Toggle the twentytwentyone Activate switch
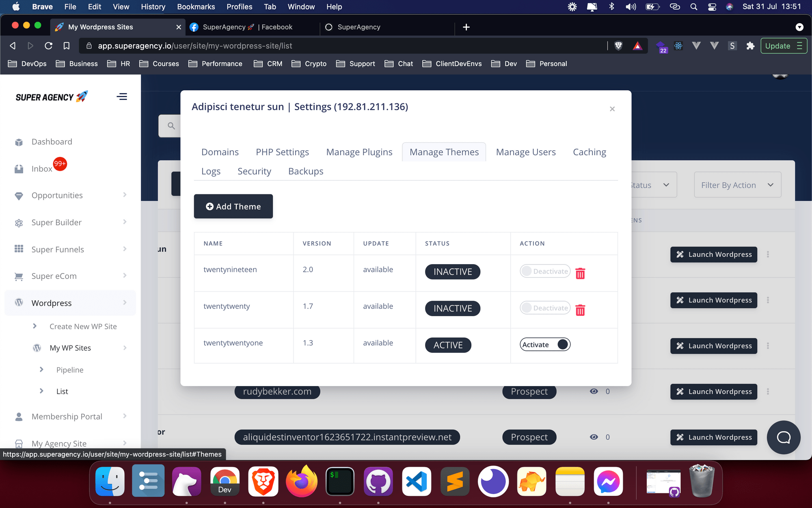This screenshot has height=508, width=812. (x=545, y=345)
